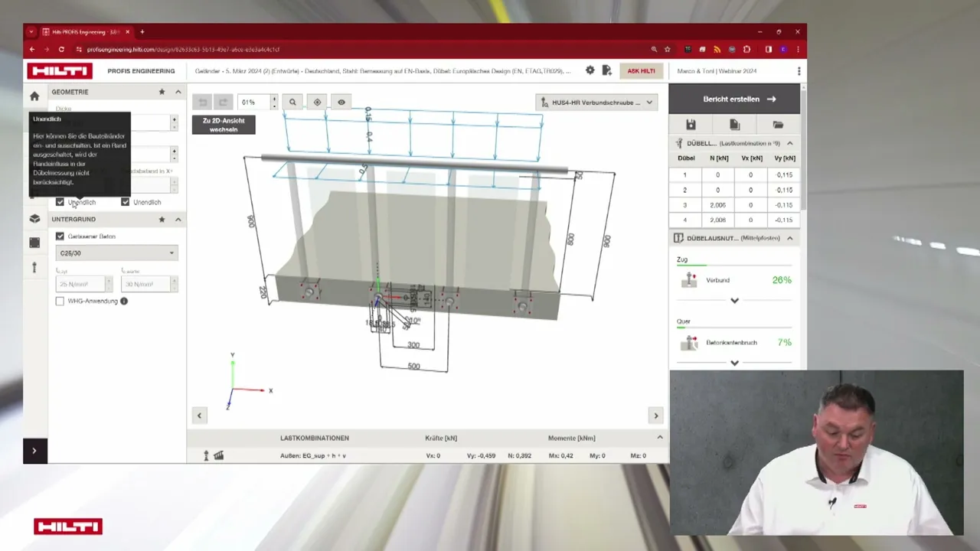Click the undo arrow in viewport toolbar
The image size is (980, 551).
coord(202,102)
